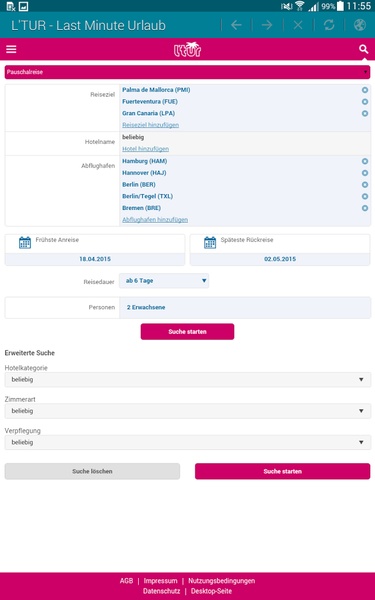The image size is (375, 600).
Task: Start search with bottom Suche starten
Action: [x=282, y=471]
